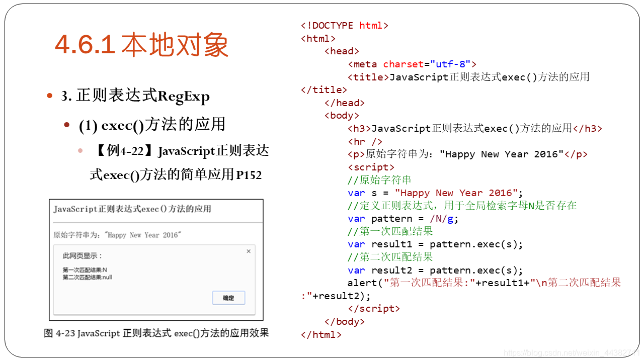This screenshot has height=362, width=644.
Task: Click the slide title 4.6.1 本地对象
Action: (141, 45)
